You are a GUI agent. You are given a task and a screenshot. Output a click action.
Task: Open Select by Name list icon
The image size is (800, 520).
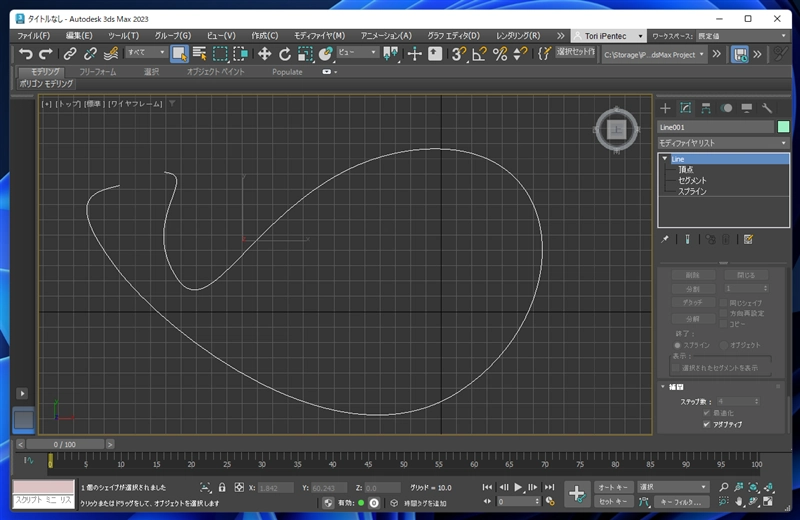[x=199, y=54]
